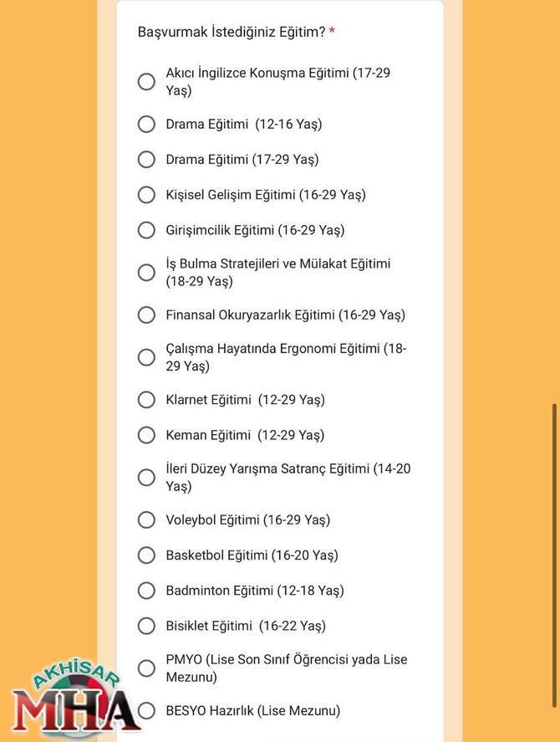
Task: Select Badminton Eğitimi (12-18 Yaş)
Action: [146, 590]
